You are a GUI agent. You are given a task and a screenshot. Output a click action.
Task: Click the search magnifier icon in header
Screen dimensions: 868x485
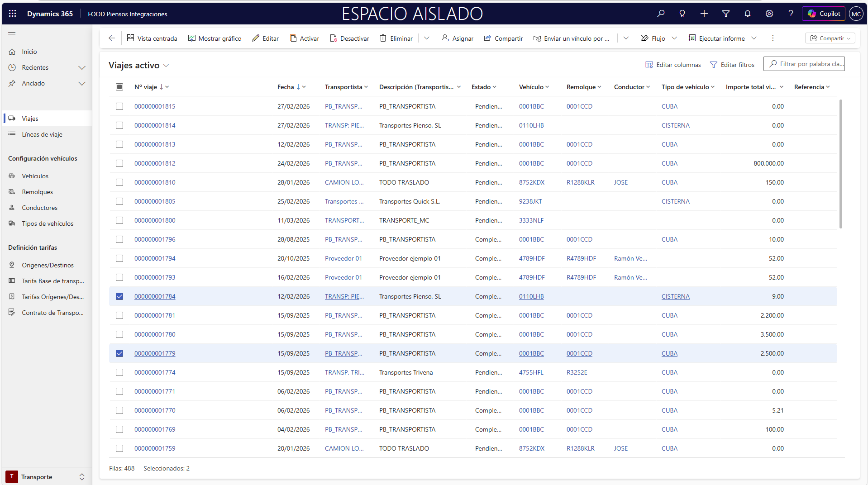pos(661,14)
